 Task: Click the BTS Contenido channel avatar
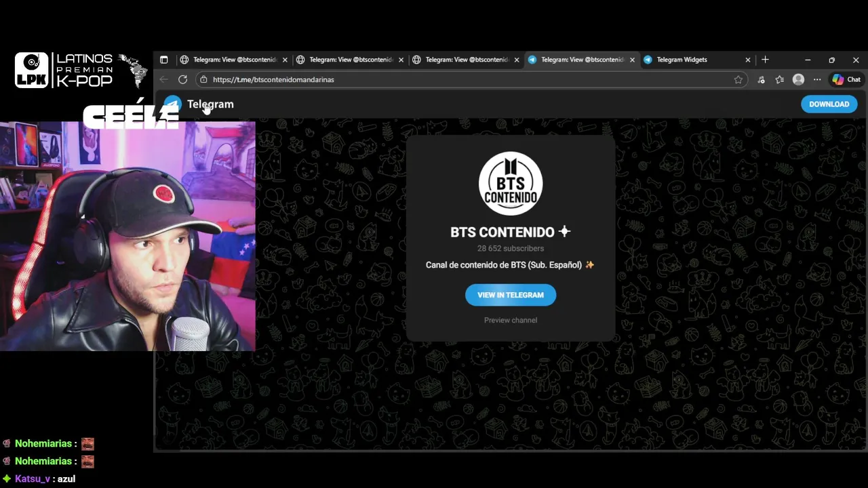(511, 183)
